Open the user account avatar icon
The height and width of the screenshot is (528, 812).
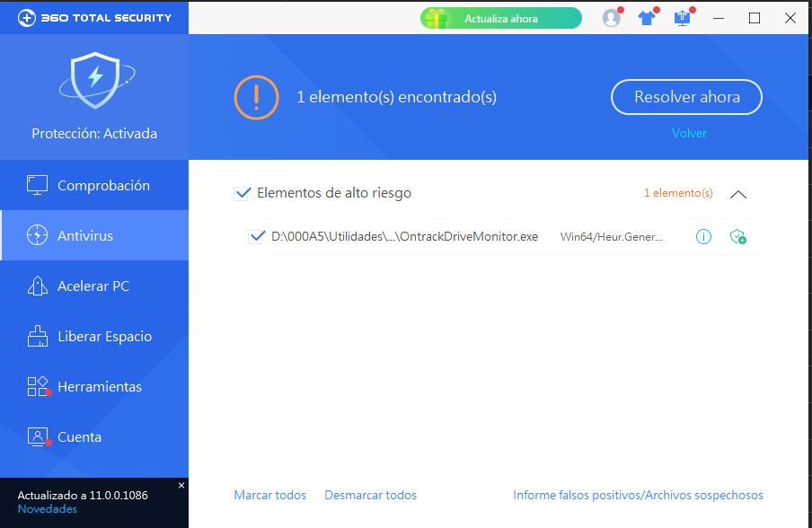[x=612, y=18]
